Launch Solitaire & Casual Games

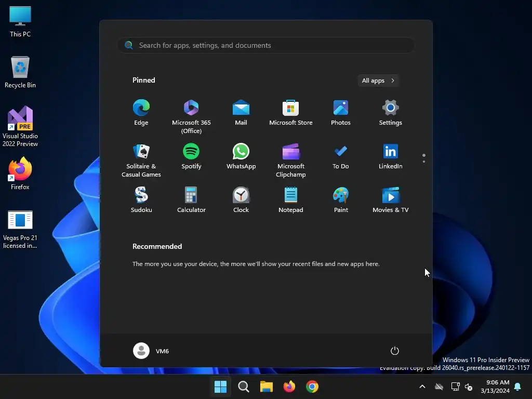pyautogui.click(x=141, y=160)
